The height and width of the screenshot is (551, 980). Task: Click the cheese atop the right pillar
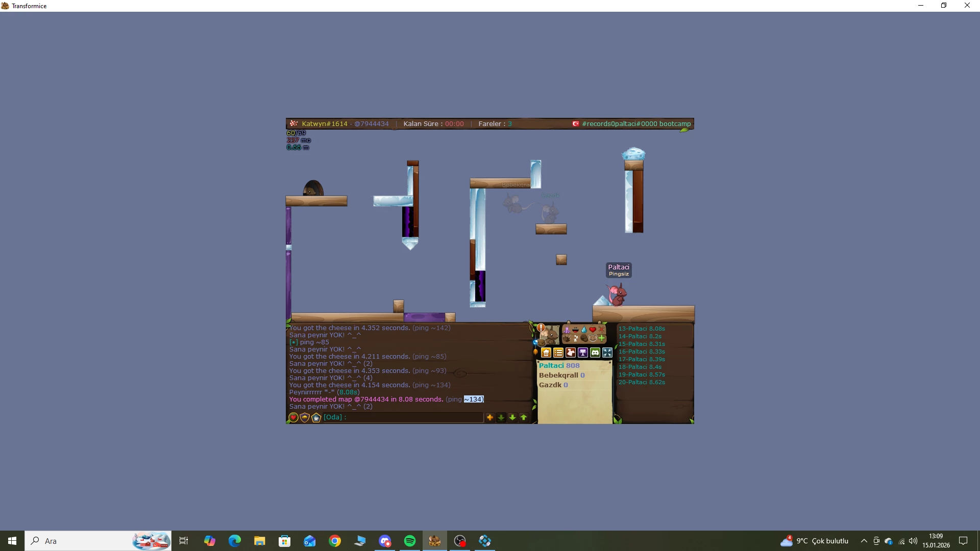(x=633, y=154)
